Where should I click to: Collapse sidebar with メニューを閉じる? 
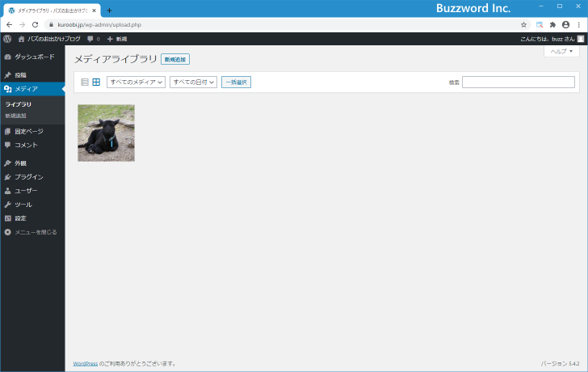pos(35,232)
